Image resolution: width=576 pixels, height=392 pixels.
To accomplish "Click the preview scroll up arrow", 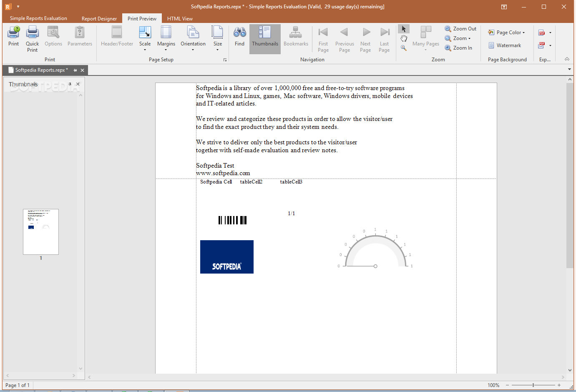I will click(570, 79).
